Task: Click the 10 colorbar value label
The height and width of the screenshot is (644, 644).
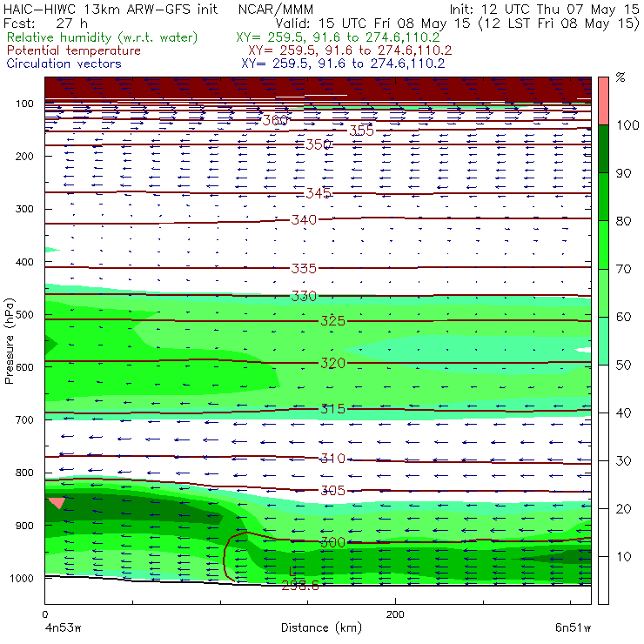Action: (623, 556)
